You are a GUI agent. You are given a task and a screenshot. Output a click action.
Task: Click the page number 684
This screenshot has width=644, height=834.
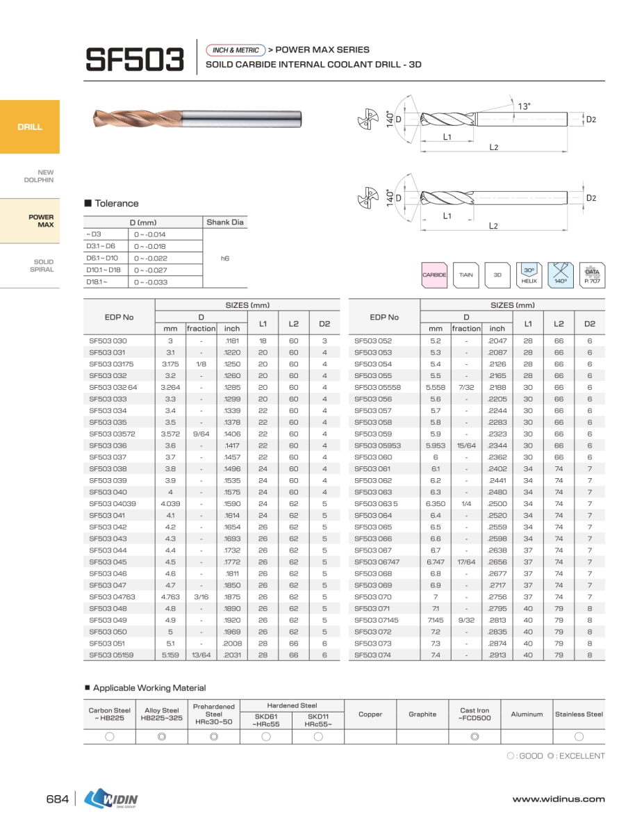pyautogui.click(x=57, y=799)
